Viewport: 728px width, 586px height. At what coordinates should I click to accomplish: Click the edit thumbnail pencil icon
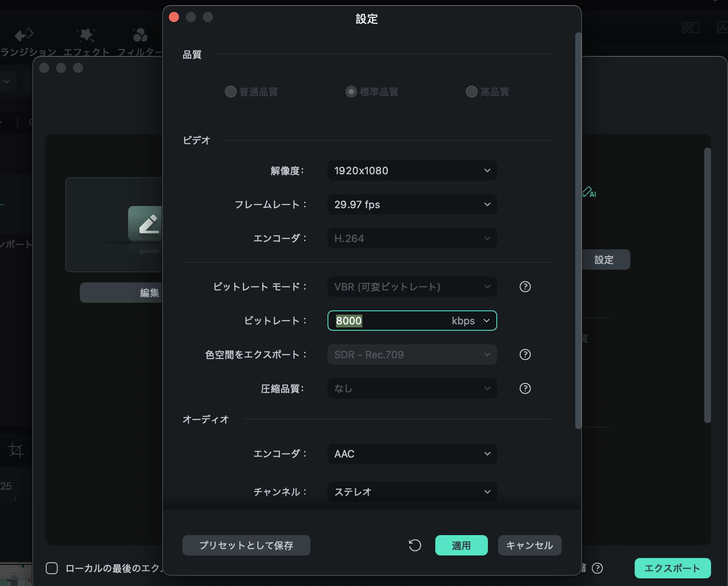pos(145,224)
